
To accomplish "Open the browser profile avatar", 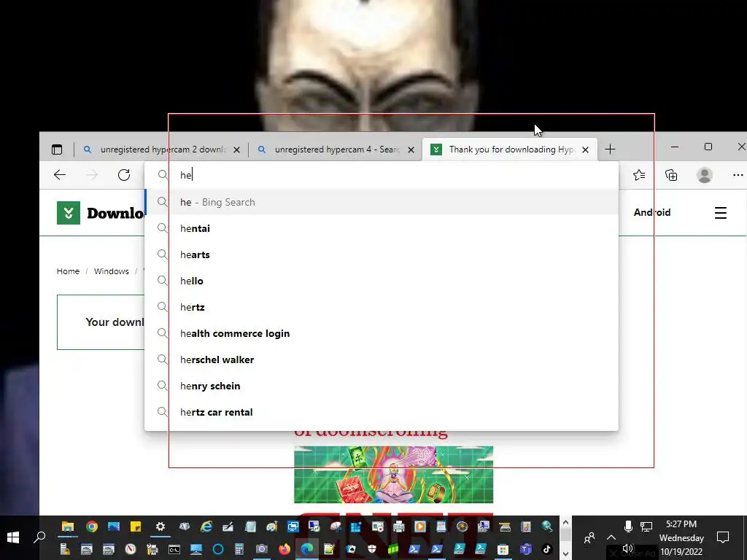I will click(x=705, y=175).
